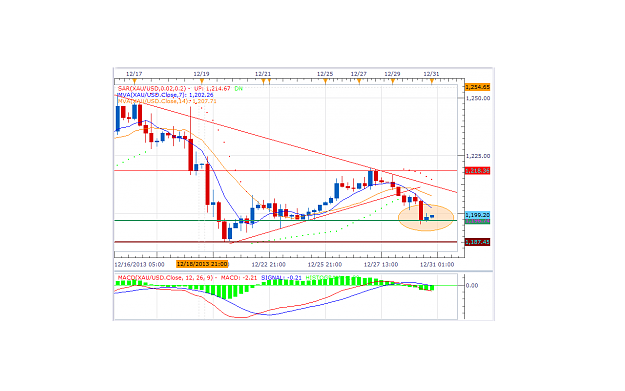The image size is (625, 391).
Task: Click the 12/31 01:00 time axis label
Action: pyautogui.click(x=437, y=264)
